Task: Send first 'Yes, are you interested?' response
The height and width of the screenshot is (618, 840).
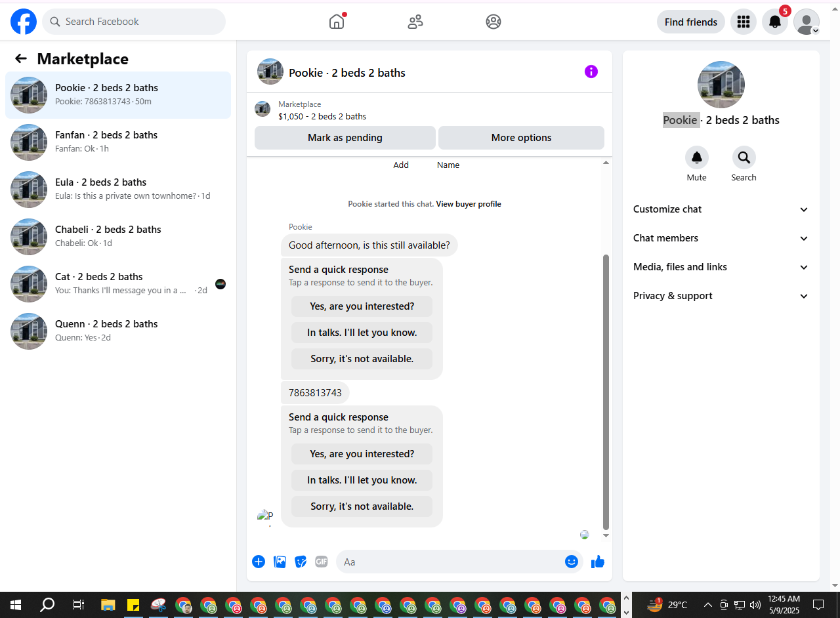Action: pyautogui.click(x=362, y=306)
